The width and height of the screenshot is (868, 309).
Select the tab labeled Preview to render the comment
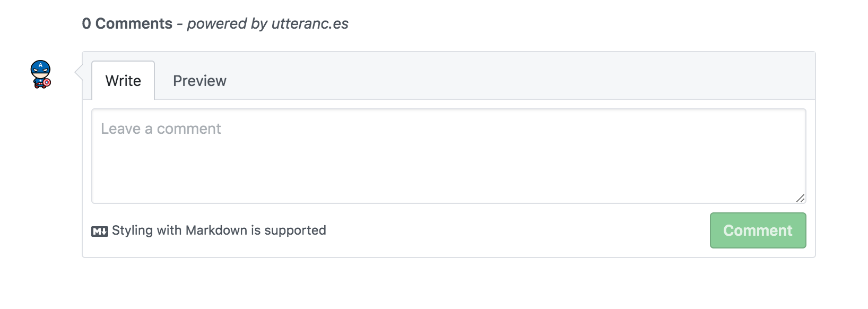(x=199, y=81)
